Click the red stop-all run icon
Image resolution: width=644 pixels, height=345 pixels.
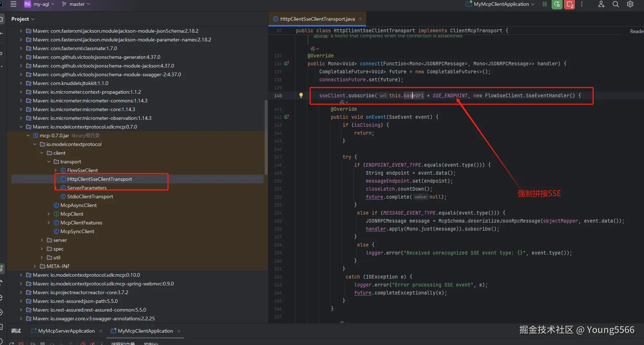569,4
